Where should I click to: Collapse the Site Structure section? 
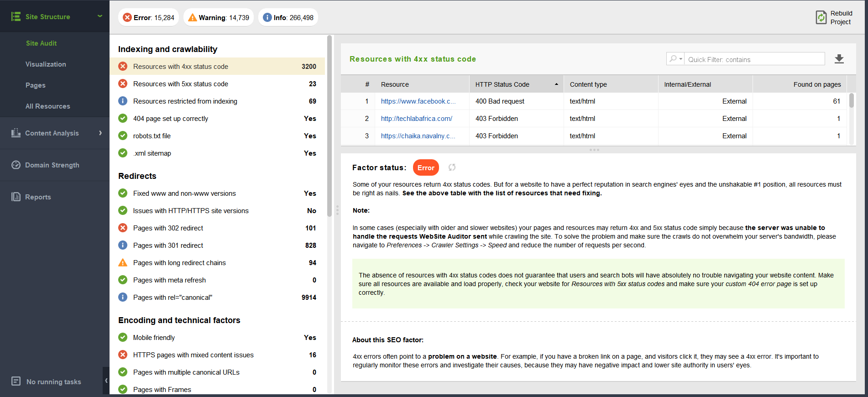point(100,16)
